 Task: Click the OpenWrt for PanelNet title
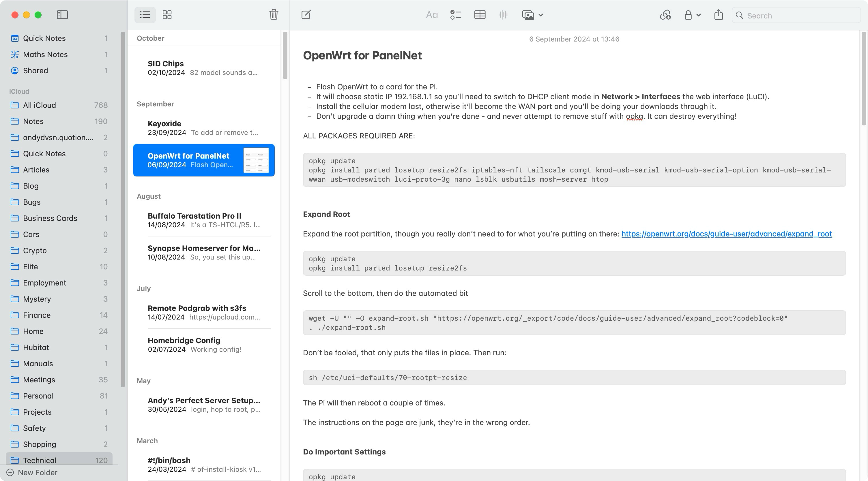coord(362,55)
